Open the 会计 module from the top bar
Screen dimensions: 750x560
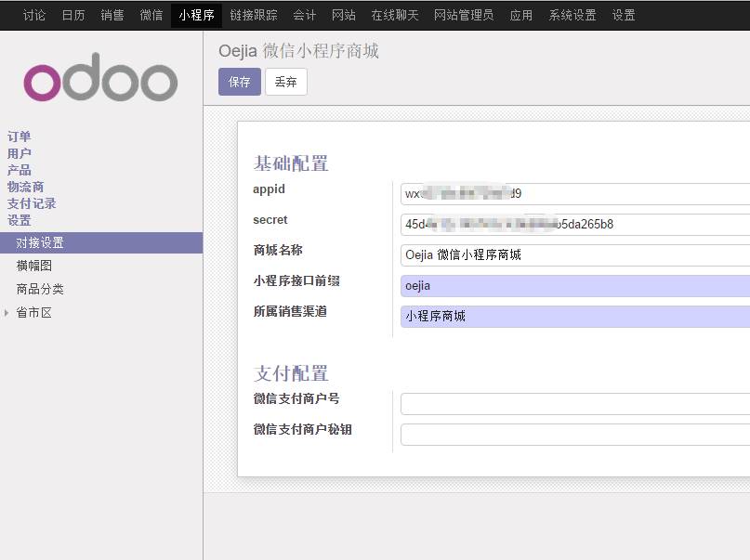click(304, 15)
